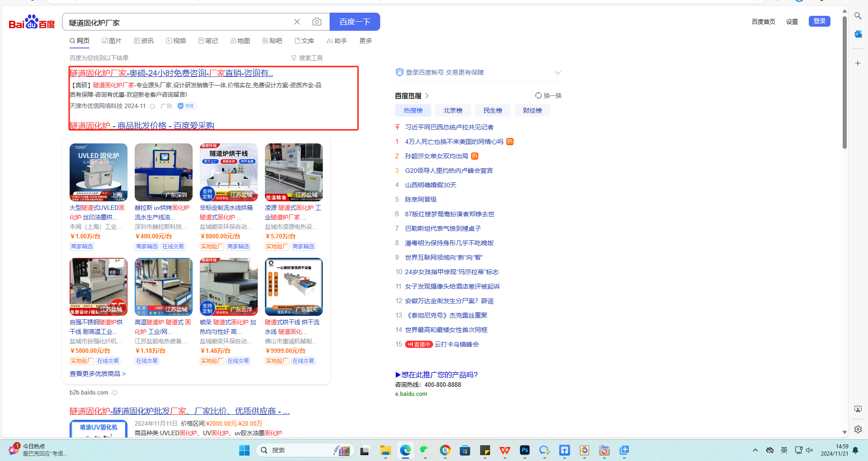Screen dimensions: 868x461
Task: Open Photoshop from the taskbar
Action: tap(524, 450)
